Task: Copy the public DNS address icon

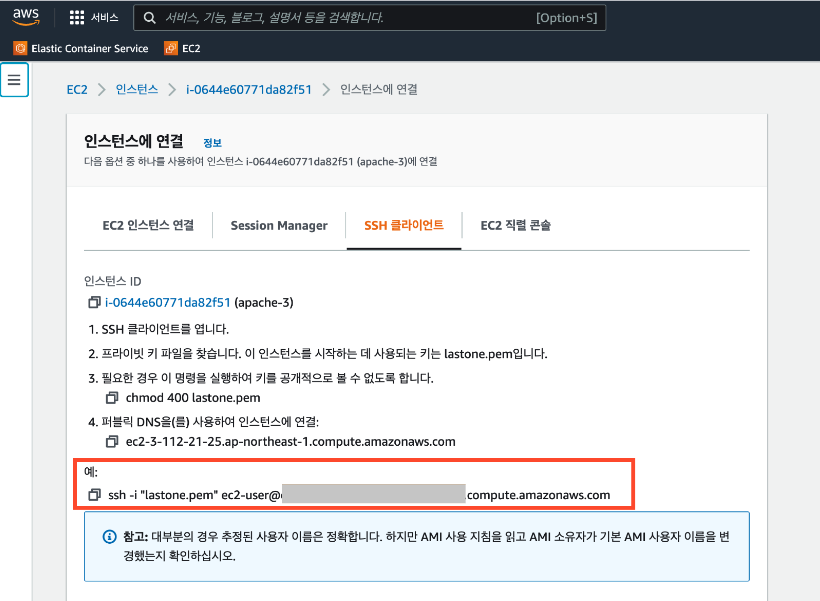Action: click(112, 442)
